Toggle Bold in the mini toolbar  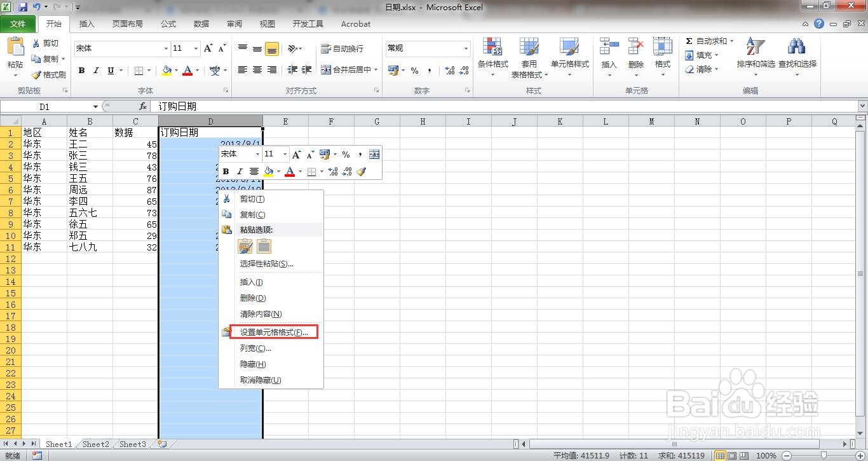226,172
